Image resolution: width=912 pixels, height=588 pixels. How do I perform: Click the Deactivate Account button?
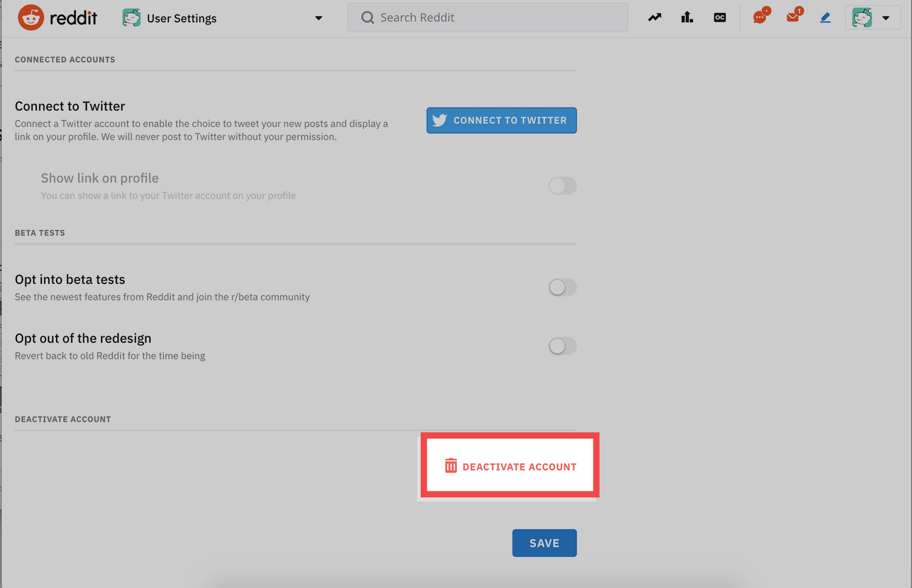[510, 466]
